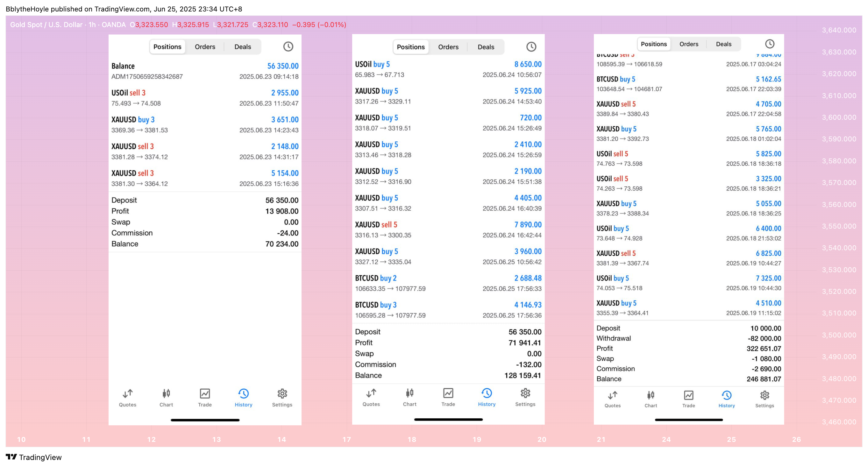The width and height of the screenshot is (868, 467).
Task: Open the clock icon in left phone panel
Action: coord(288,46)
